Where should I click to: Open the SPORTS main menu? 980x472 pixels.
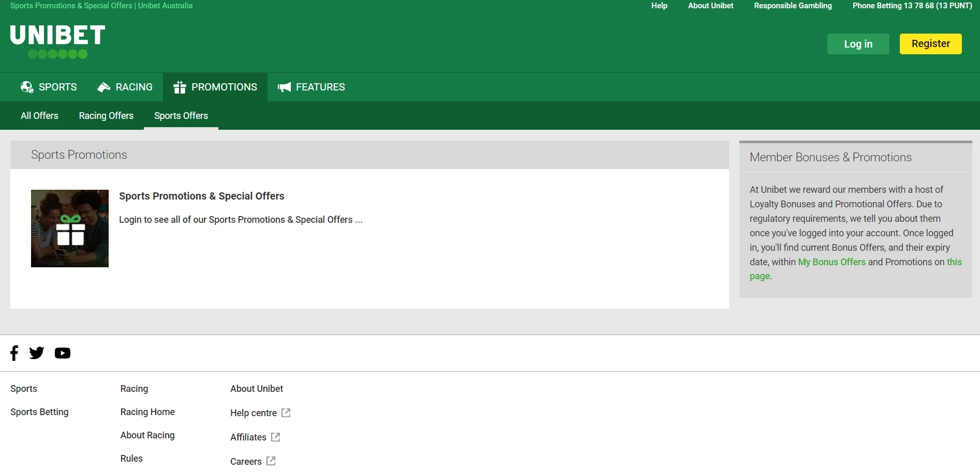[49, 87]
